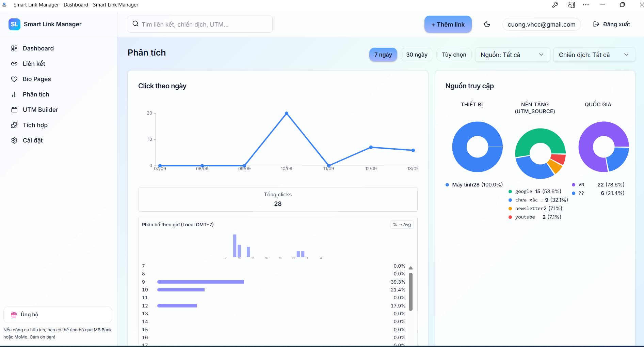This screenshot has width=644, height=347.
Task: Click the Dashboard grid icon in sidebar
Action: click(x=14, y=48)
